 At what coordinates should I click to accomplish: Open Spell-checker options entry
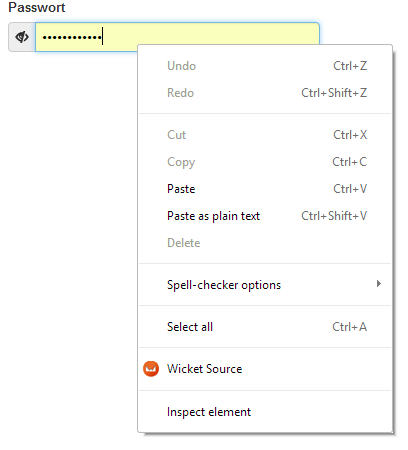[265, 285]
